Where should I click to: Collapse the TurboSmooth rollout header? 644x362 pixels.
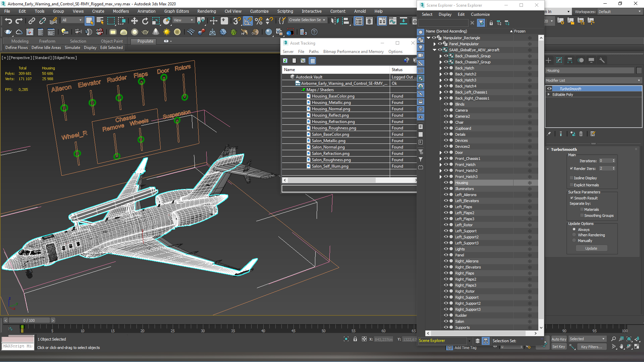(563, 149)
